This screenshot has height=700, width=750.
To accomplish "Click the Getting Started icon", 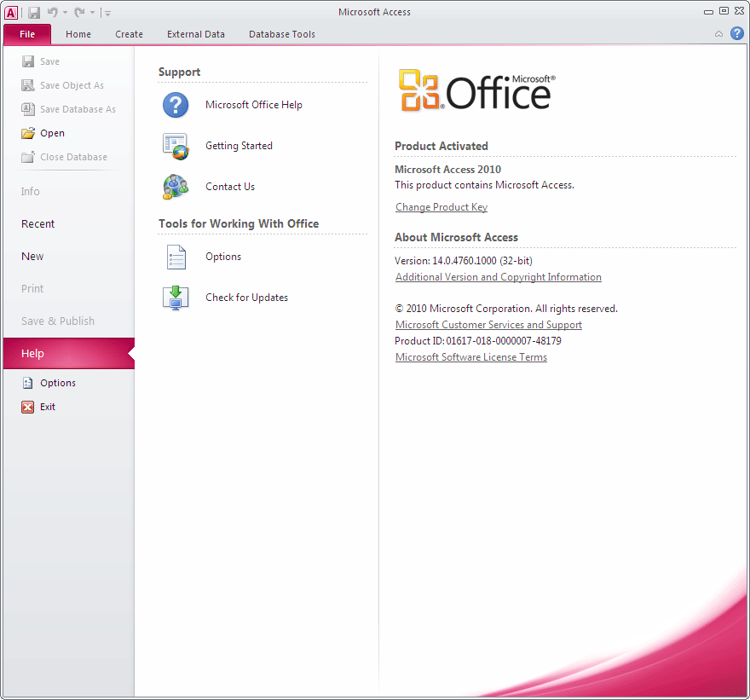I will [176, 146].
